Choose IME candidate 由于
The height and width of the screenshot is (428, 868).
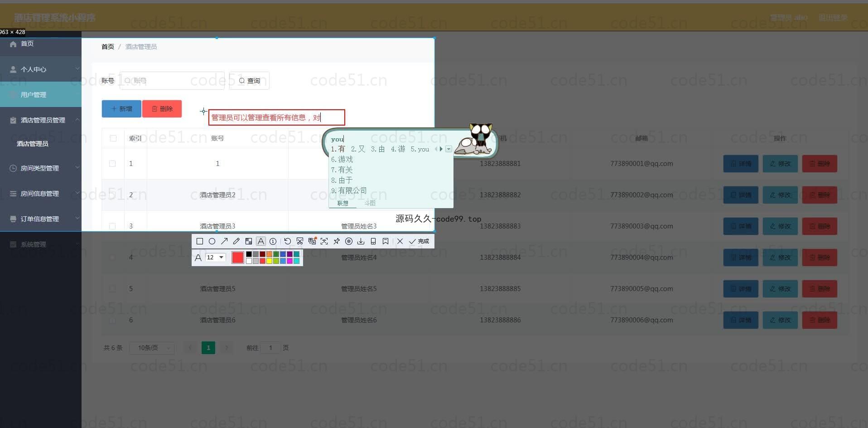[342, 180]
